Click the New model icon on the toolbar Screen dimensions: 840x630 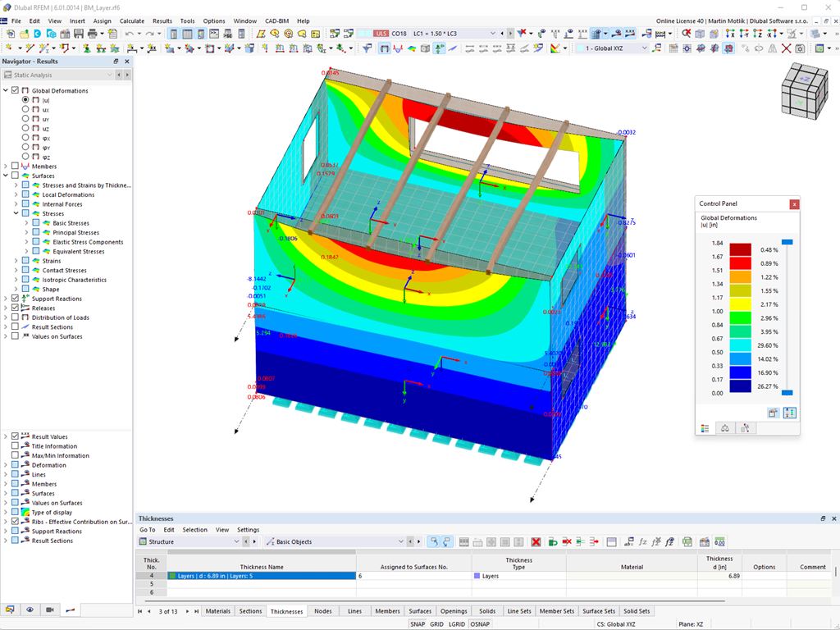pyautogui.click(x=11, y=33)
